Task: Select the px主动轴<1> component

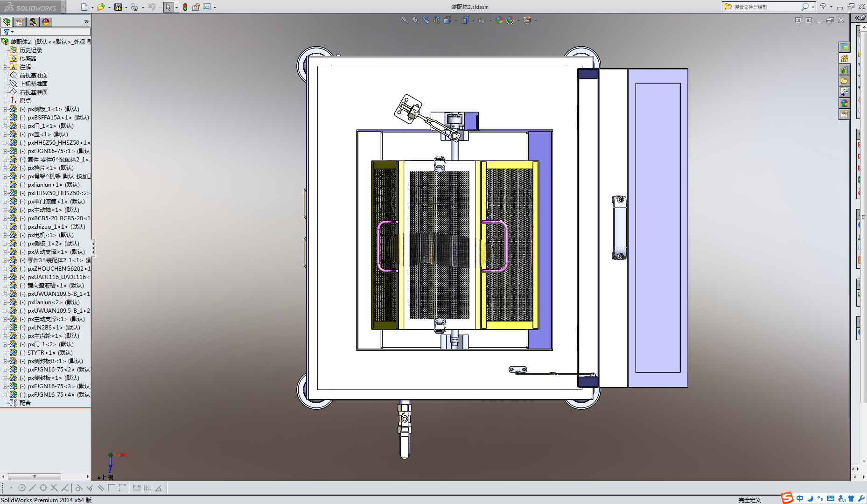Action: pyautogui.click(x=53, y=210)
